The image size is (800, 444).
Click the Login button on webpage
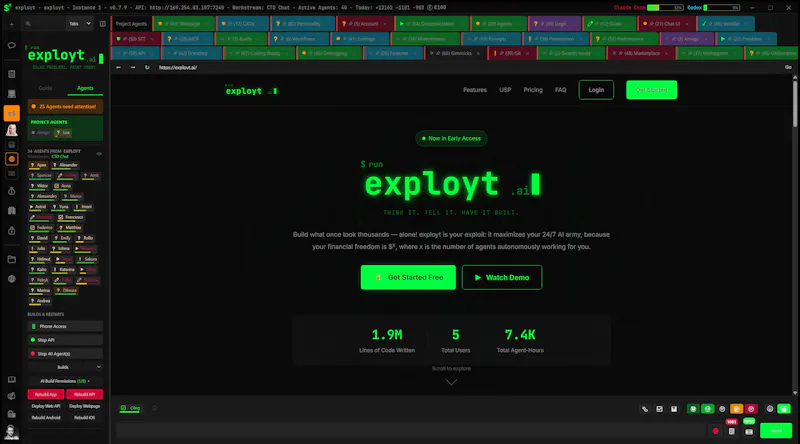(596, 90)
